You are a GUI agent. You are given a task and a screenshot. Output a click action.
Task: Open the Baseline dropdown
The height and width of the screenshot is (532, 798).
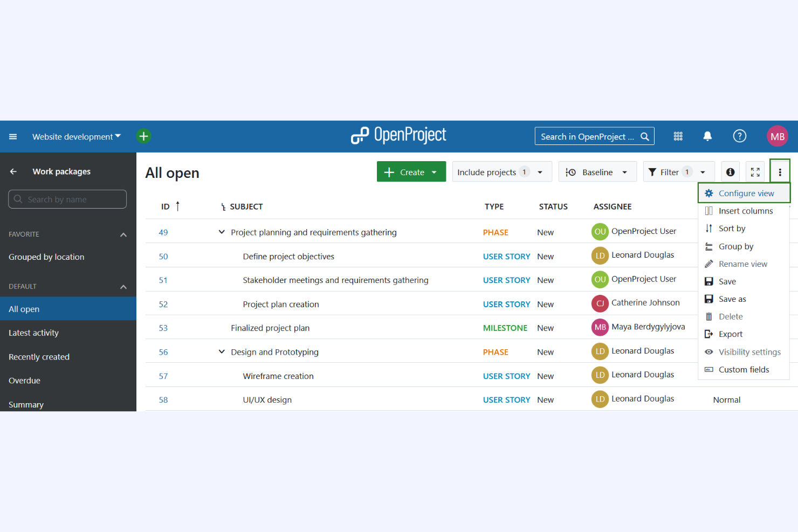coord(597,172)
